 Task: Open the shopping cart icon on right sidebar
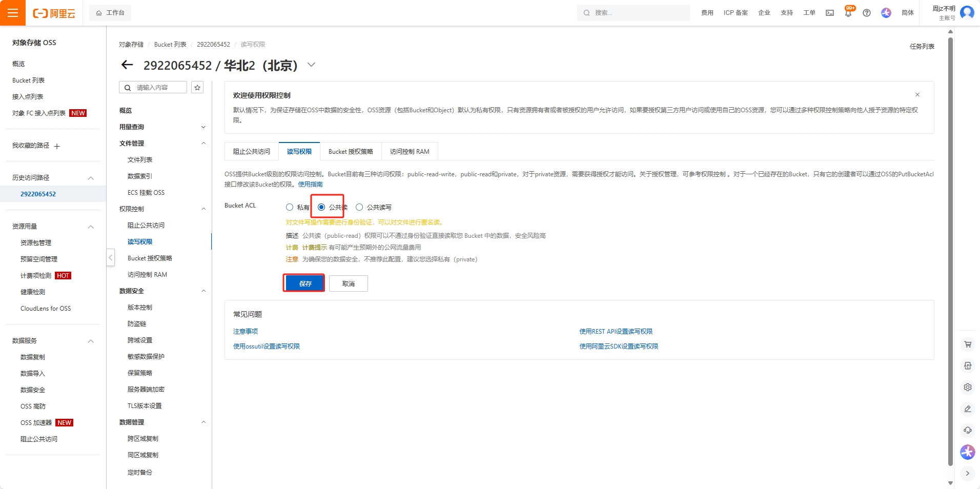click(x=968, y=344)
